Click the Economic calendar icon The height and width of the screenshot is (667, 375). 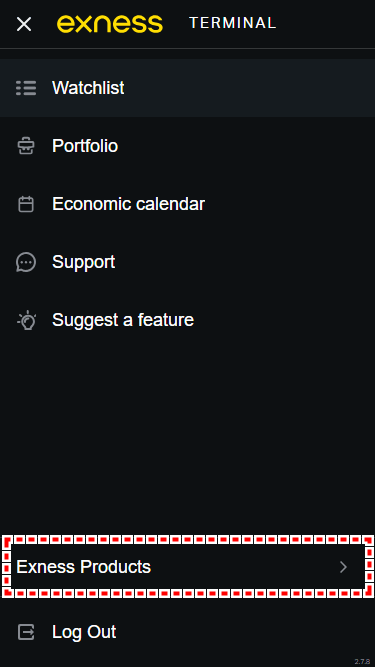coord(26,204)
